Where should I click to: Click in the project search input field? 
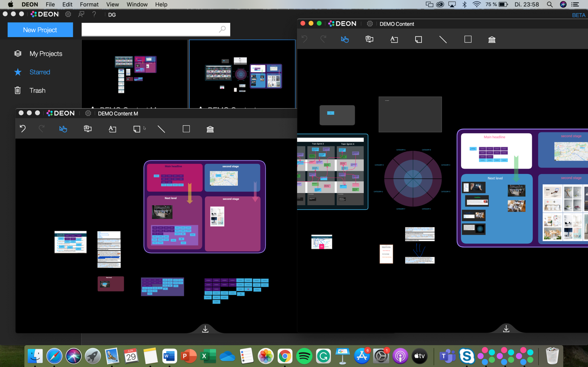[156, 29]
